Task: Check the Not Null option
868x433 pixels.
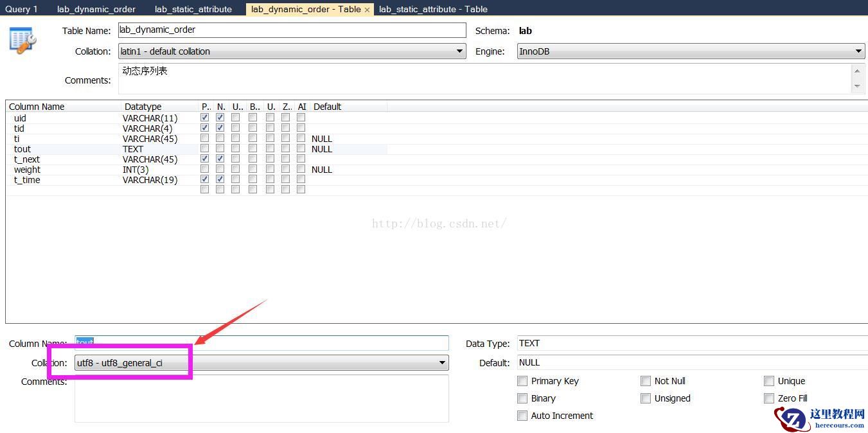Action: click(x=646, y=380)
